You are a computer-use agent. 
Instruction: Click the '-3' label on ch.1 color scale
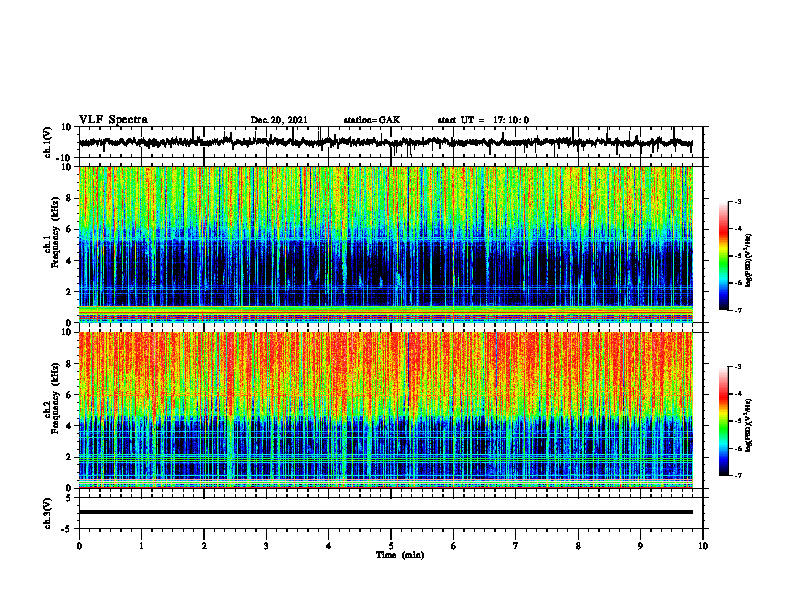click(x=738, y=201)
